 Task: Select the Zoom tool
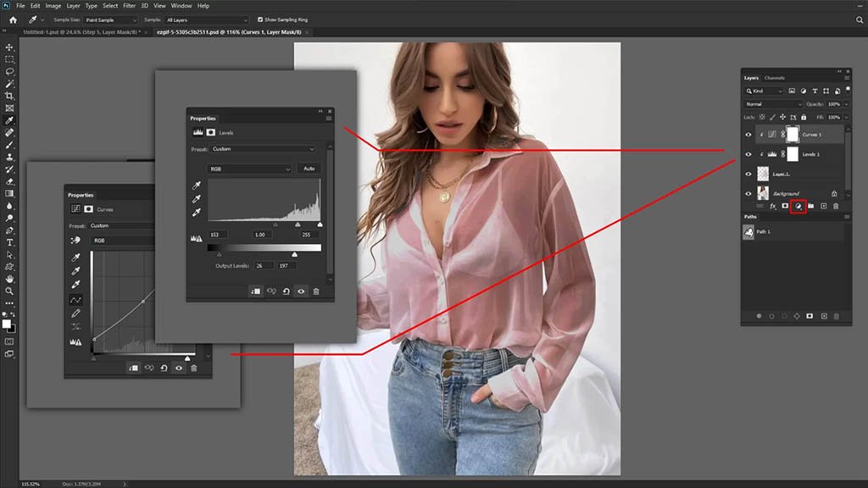pyautogui.click(x=10, y=291)
